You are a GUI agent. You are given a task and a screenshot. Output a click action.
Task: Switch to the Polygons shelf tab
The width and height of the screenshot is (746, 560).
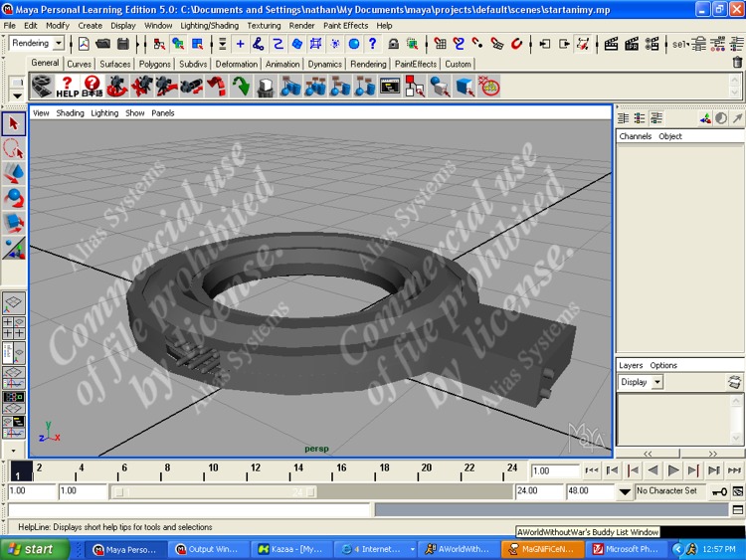(x=154, y=64)
